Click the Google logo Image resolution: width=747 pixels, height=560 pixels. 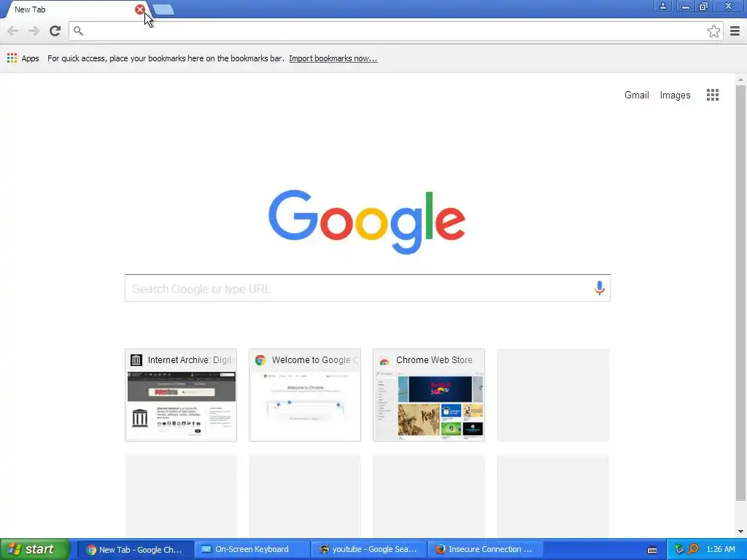[367, 222]
